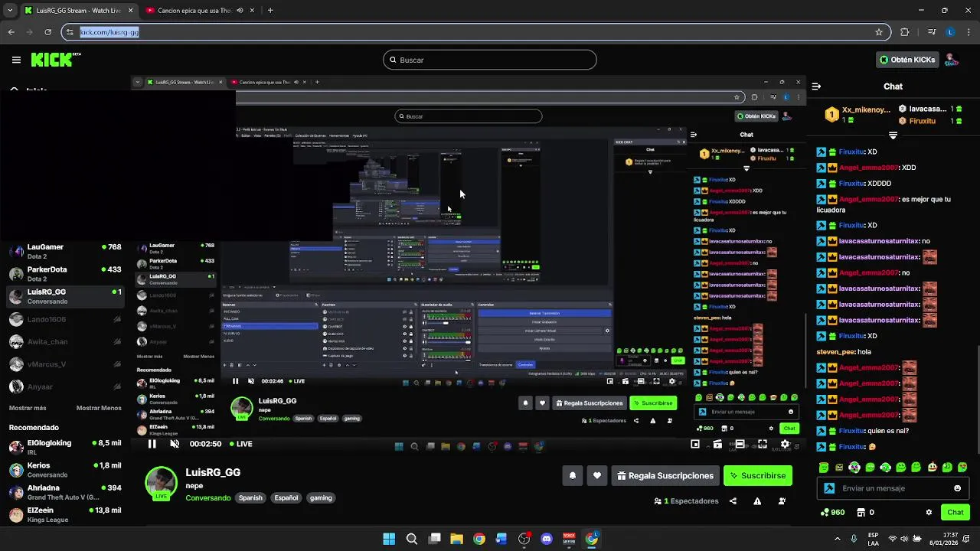
Task: Select the Español tag
Action: pyautogui.click(x=286, y=497)
